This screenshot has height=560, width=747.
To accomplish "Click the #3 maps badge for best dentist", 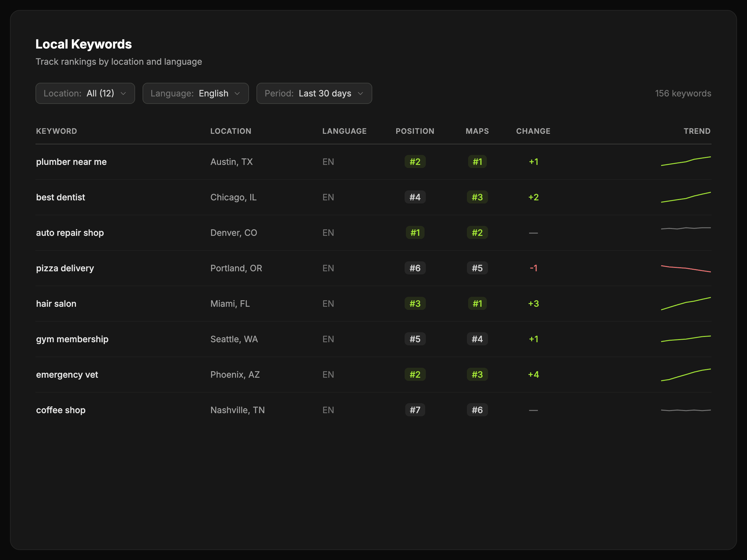I will [477, 197].
